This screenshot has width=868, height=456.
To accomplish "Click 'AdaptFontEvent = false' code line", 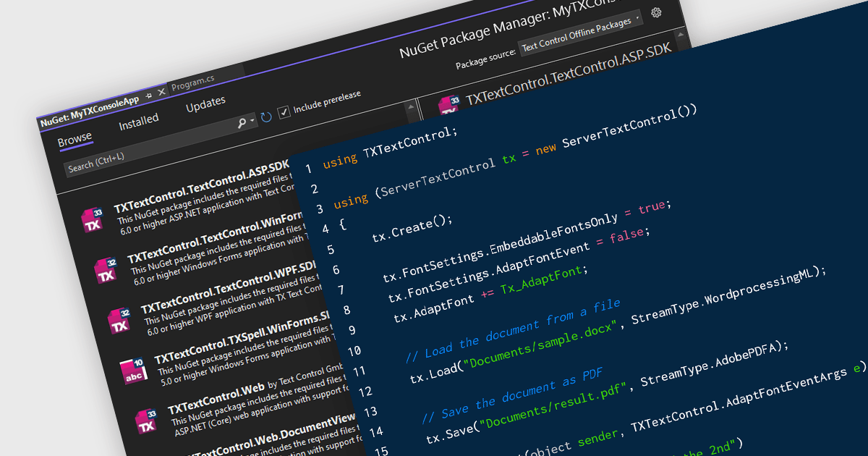I will click(x=519, y=263).
